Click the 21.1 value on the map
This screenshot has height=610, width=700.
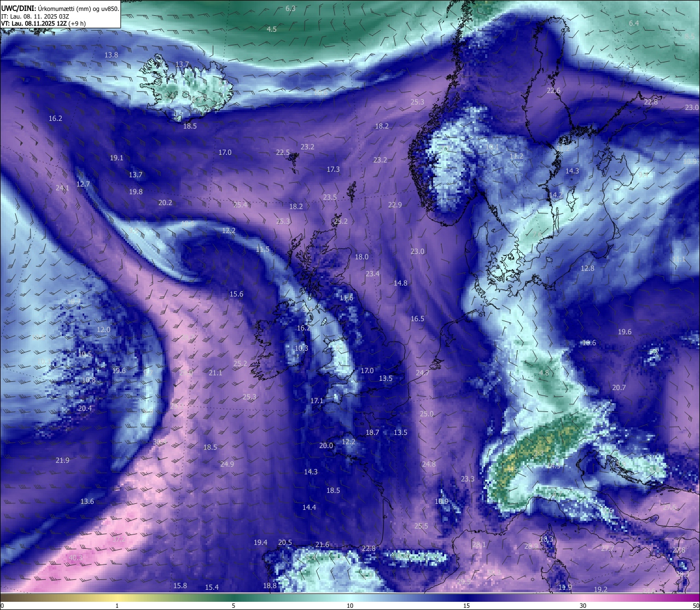(x=215, y=373)
